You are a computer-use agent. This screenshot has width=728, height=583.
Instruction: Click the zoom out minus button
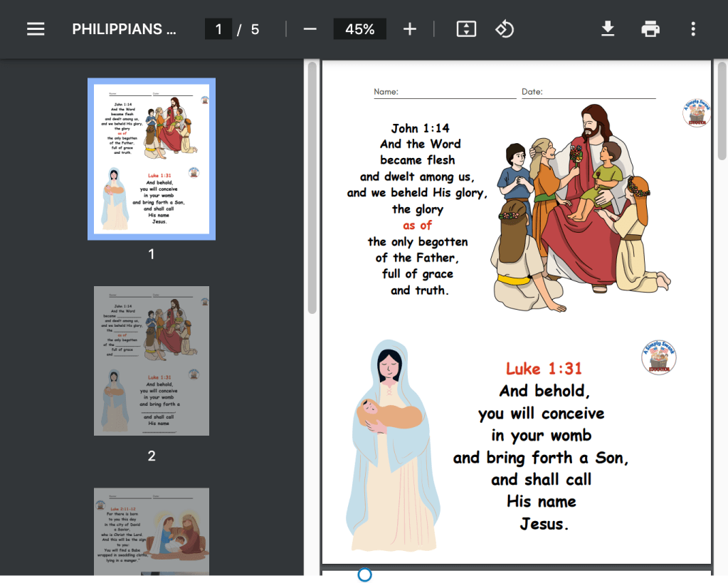pyautogui.click(x=310, y=29)
